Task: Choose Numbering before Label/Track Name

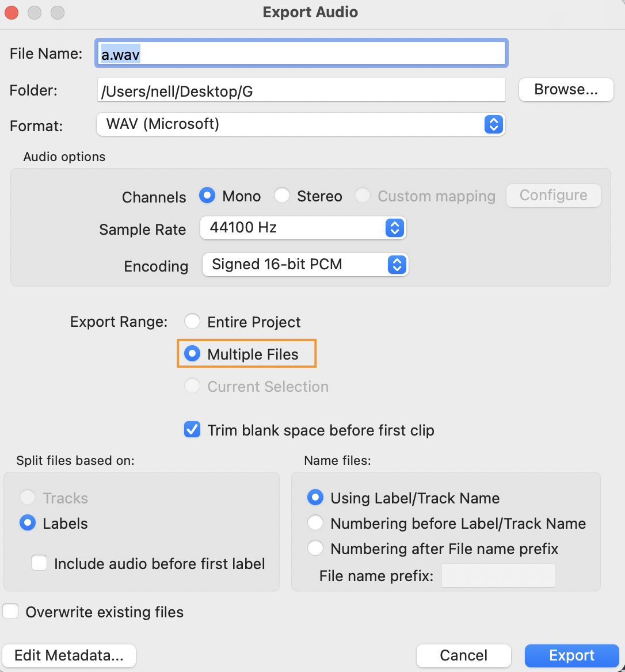Action: tap(315, 524)
